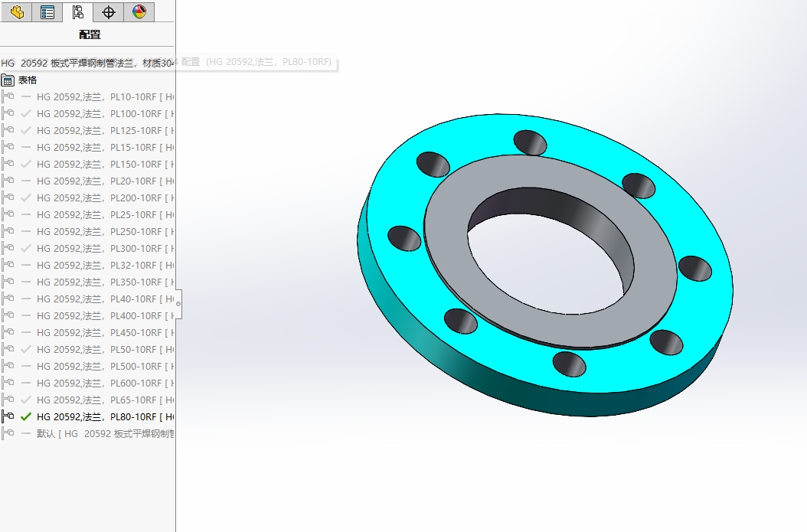The width and height of the screenshot is (807, 532).
Task: Select configuration PL500-10RF
Action: pyautogui.click(x=105, y=367)
